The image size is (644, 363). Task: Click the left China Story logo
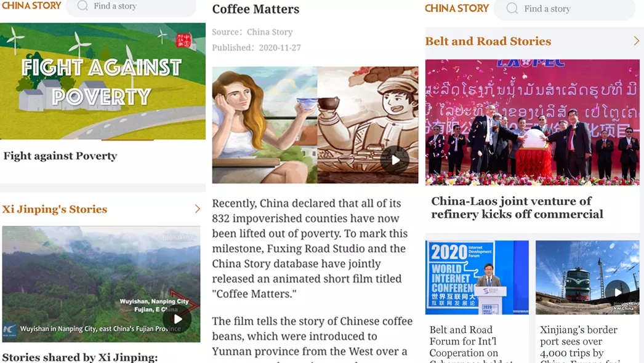[31, 6]
